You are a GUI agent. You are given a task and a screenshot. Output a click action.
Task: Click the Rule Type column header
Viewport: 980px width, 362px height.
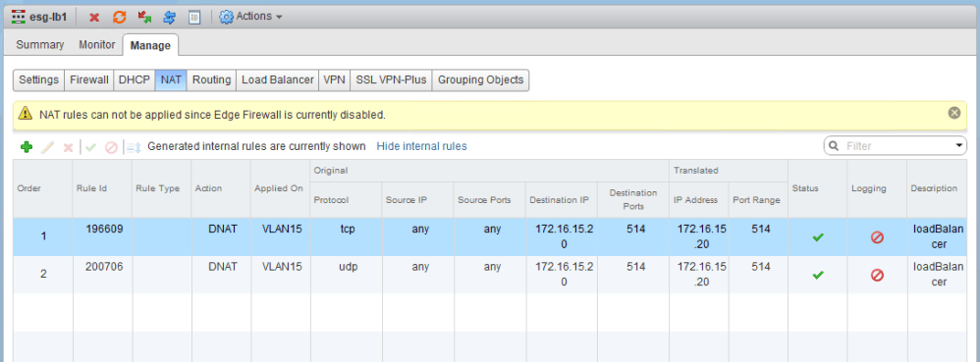162,188
